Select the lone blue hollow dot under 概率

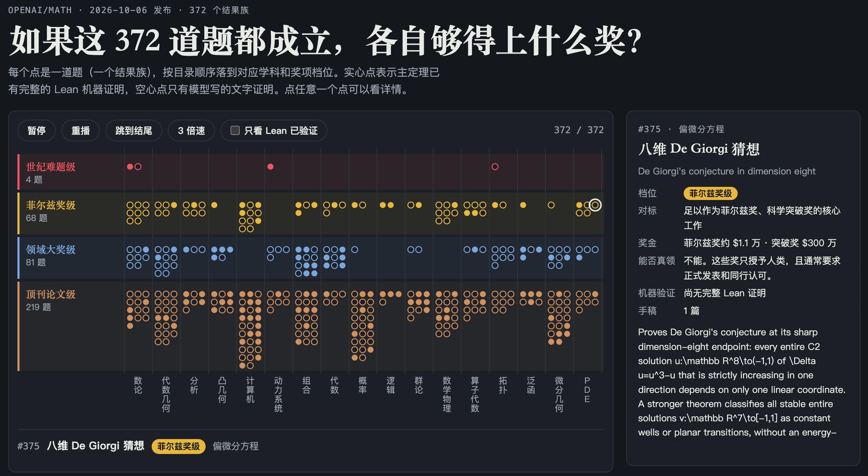coord(354,250)
